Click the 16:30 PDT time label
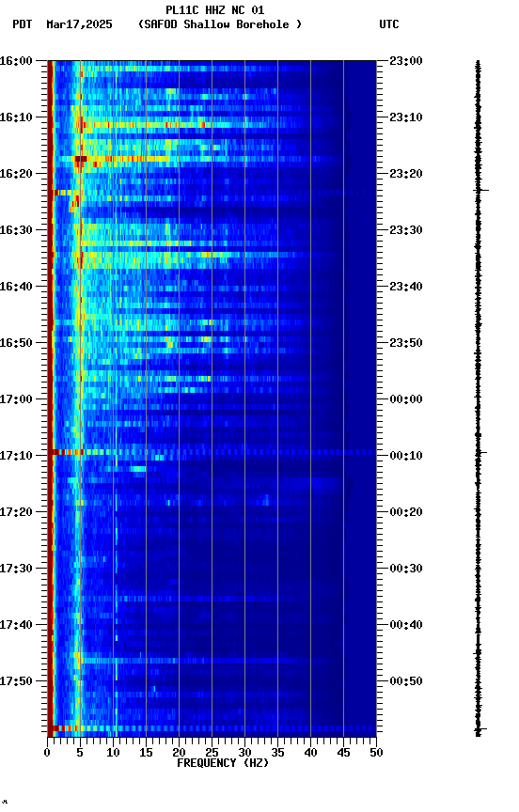The width and height of the screenshot is (519, 812). pyautogui.click(x=16, y=230)
